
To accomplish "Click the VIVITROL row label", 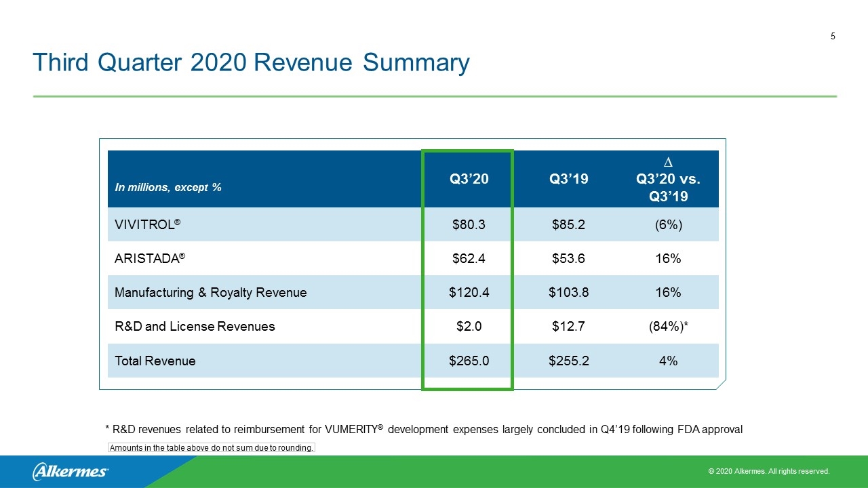I will pos(147,224).
